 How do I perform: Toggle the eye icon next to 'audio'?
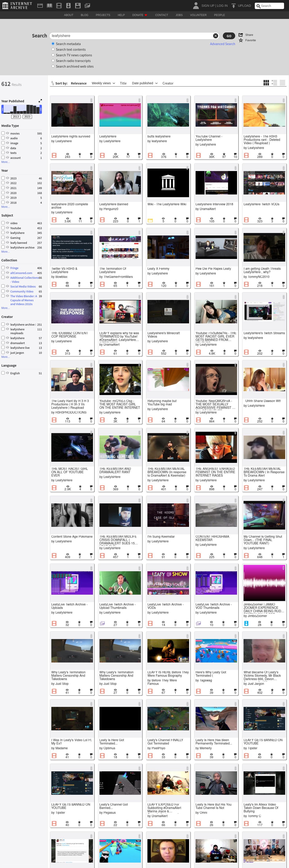tap(7, 138)
